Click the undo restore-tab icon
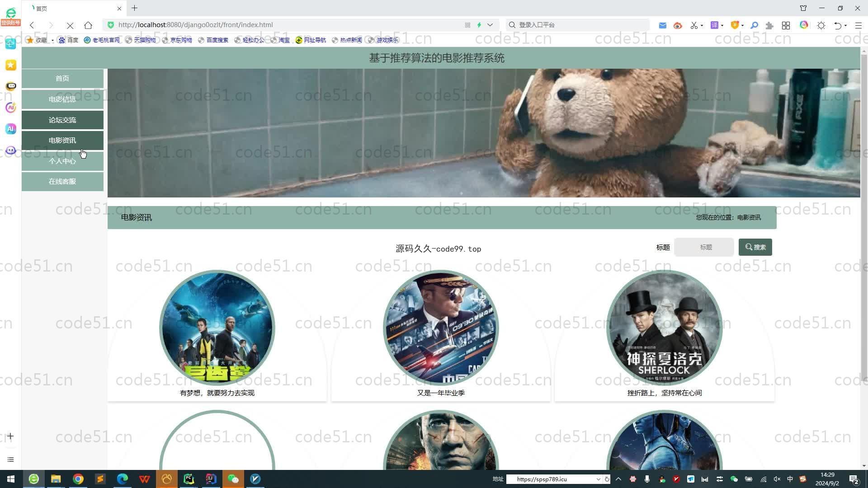The height and width of the screenshot is (488, 868). pos(838,25)
